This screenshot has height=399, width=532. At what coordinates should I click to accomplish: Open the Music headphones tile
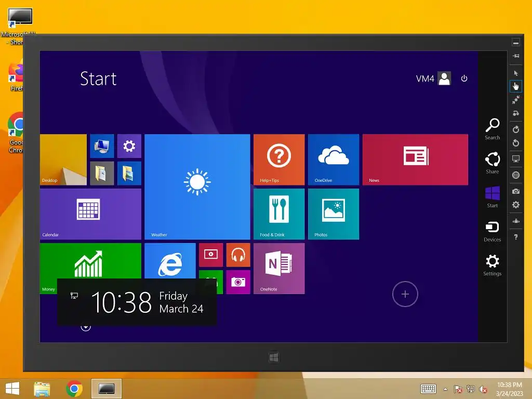click(238, 255)
